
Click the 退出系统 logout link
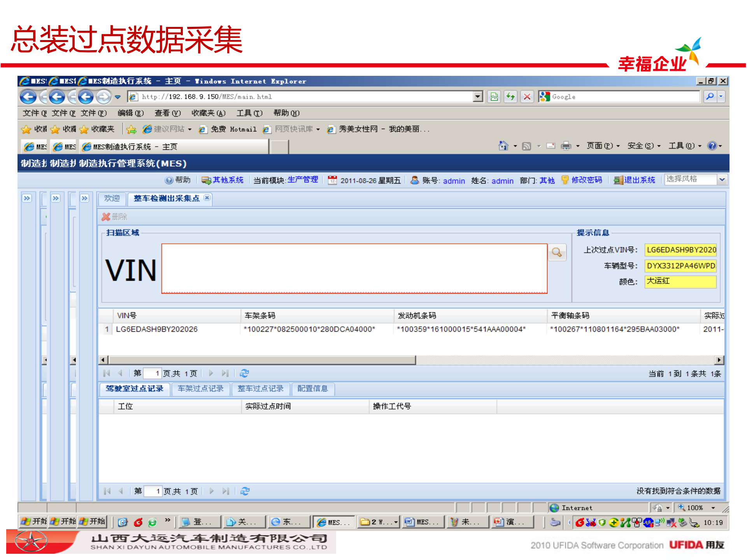coord(639,180)
